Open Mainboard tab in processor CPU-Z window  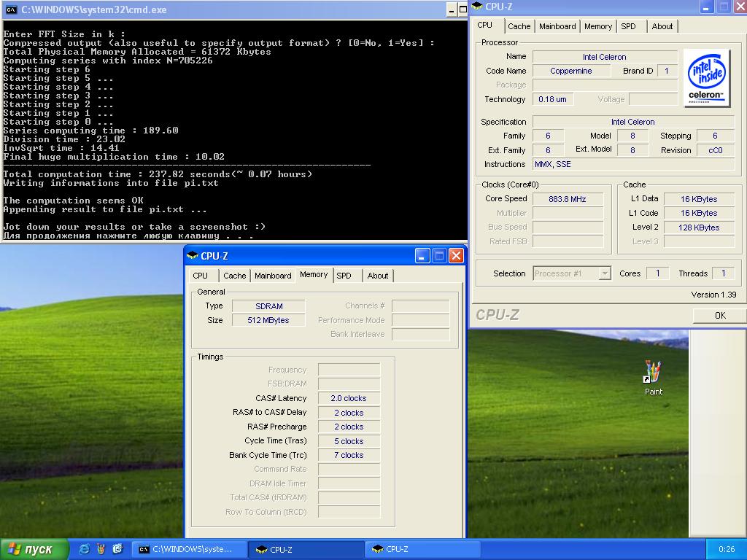tap(557, 26)
